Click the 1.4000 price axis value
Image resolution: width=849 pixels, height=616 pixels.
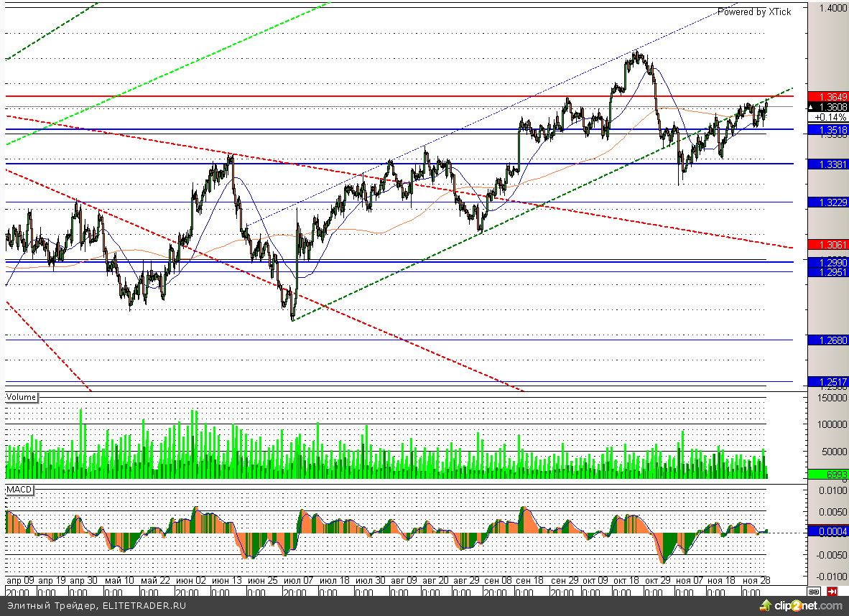tap(832, 8)
